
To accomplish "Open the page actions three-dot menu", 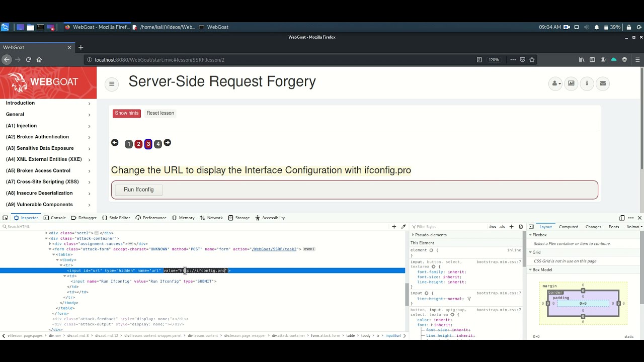I will tap(513, 59).
